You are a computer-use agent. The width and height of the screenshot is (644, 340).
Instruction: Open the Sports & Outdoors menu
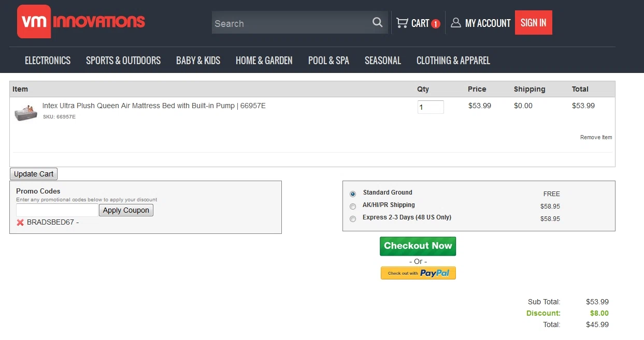tap(123, 61)
